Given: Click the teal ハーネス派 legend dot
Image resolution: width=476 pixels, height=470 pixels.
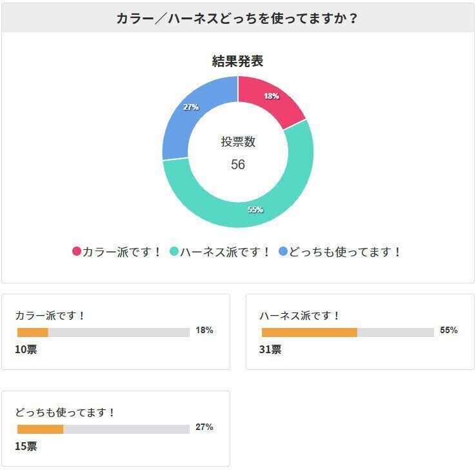Looking at the screenshot, I should 174,252.
